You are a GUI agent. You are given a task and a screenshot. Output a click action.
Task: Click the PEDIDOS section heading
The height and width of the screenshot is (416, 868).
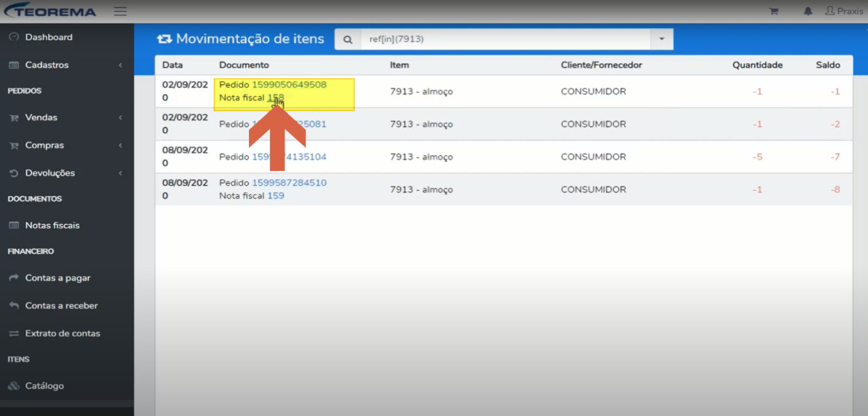pyautogui.click(x=25, y=91)
